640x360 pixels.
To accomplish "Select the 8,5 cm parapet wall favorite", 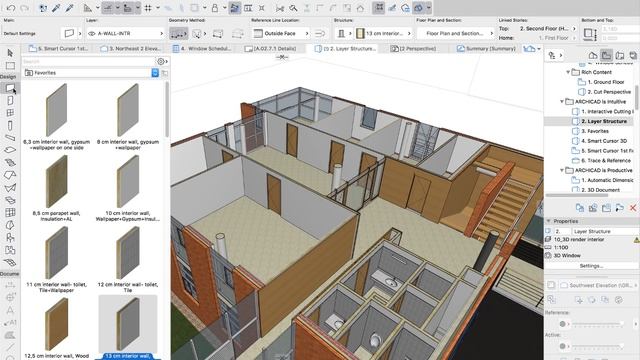I will pyautogui.click(x=56, y=188).
